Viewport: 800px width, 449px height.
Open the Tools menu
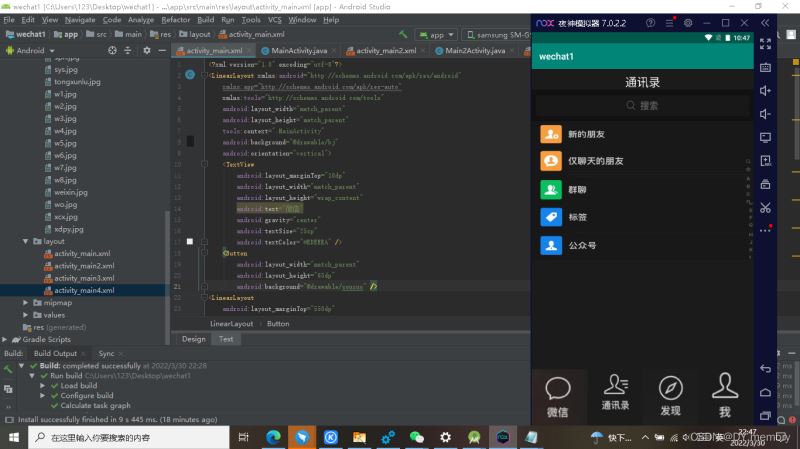coord(251,20)
